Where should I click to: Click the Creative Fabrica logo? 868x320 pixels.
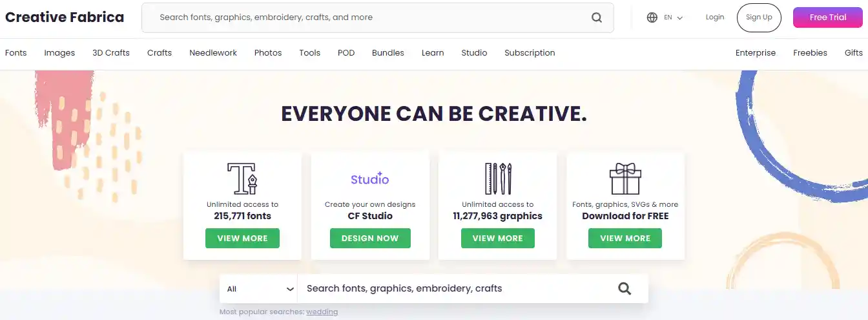tap(65, 17)
